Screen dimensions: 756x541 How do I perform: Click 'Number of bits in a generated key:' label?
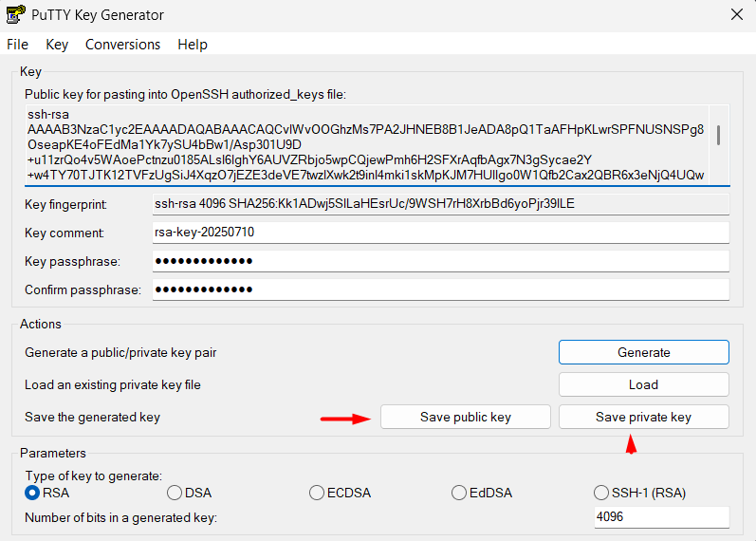(x=121, y=518)
